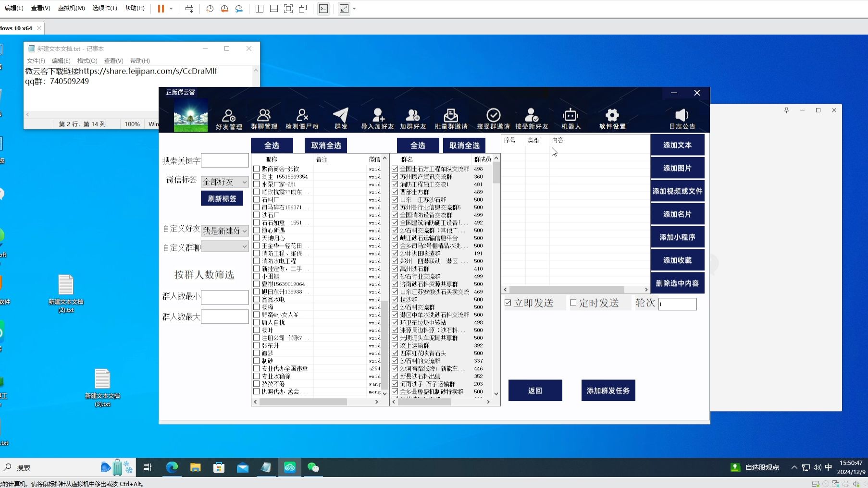
Task: Open Notepad 格式(O) menu
Action: pos(87,61)
